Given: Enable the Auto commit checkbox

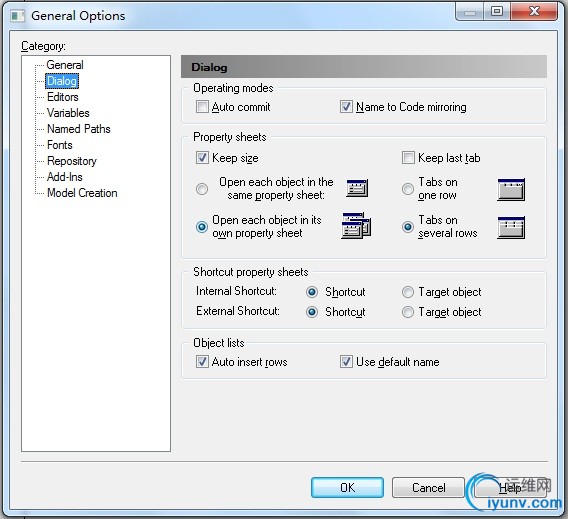Looking at the screenshot, I should (x=202, y=107).
